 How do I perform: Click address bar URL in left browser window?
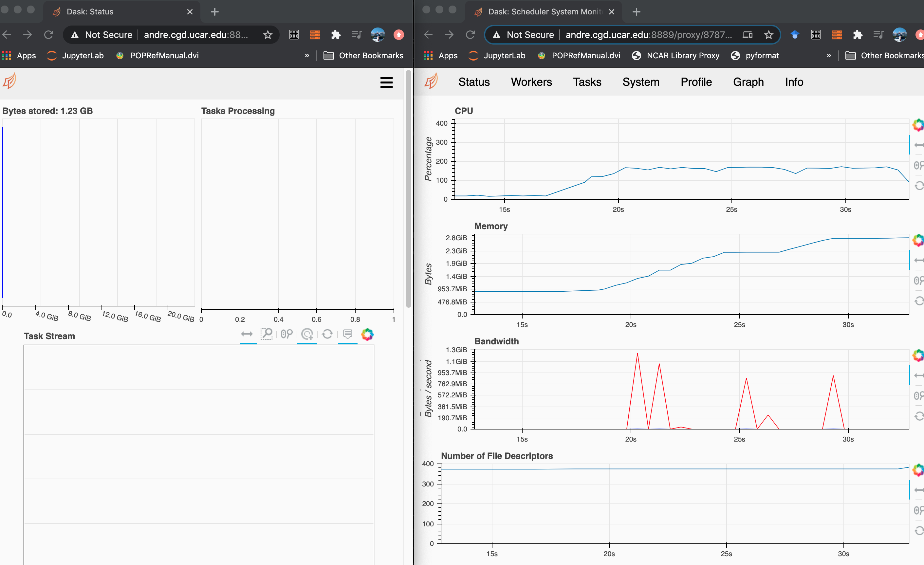[196, 35]
